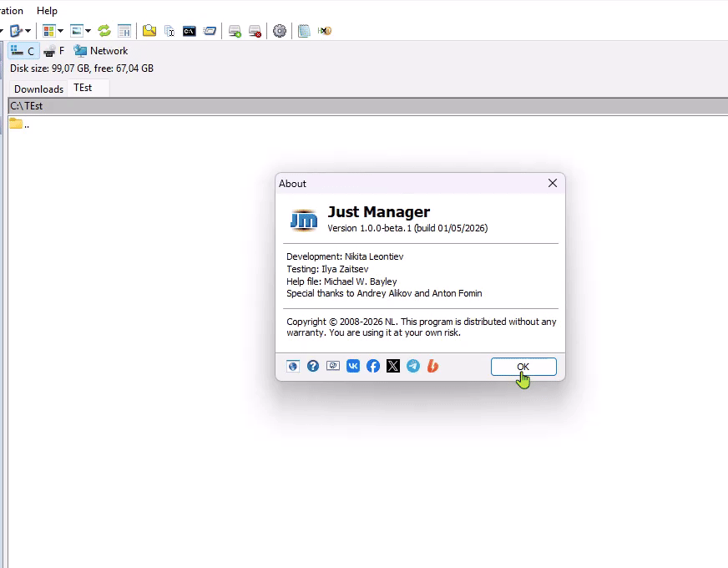The image size is (728, 568).
Task: Open the Telegram link icon
Action: pyautogui.click(x=412, y=366)
